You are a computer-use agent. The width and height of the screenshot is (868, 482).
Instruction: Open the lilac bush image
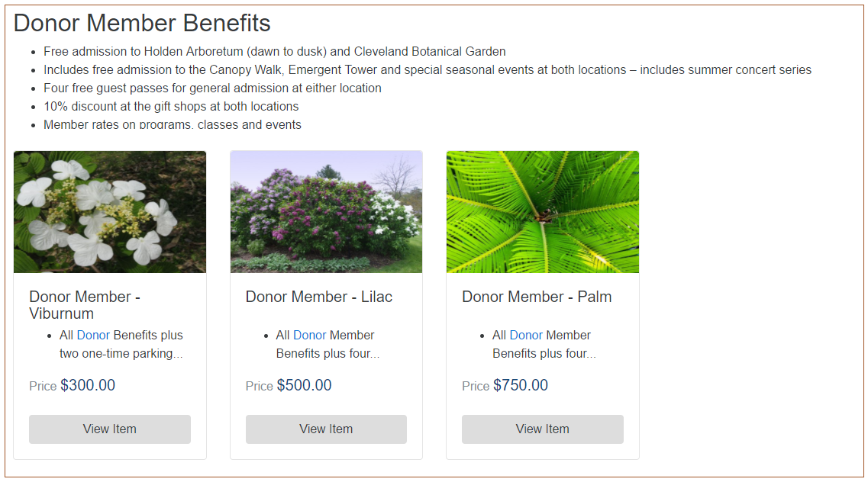click(326, 212)
